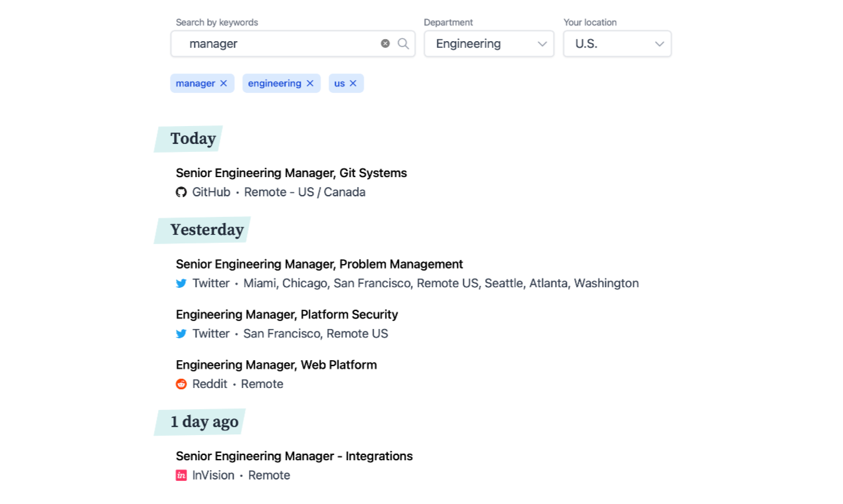This screenshot has height=504, width=843.
Task: Open the Department dropdown
Action: 489,44
